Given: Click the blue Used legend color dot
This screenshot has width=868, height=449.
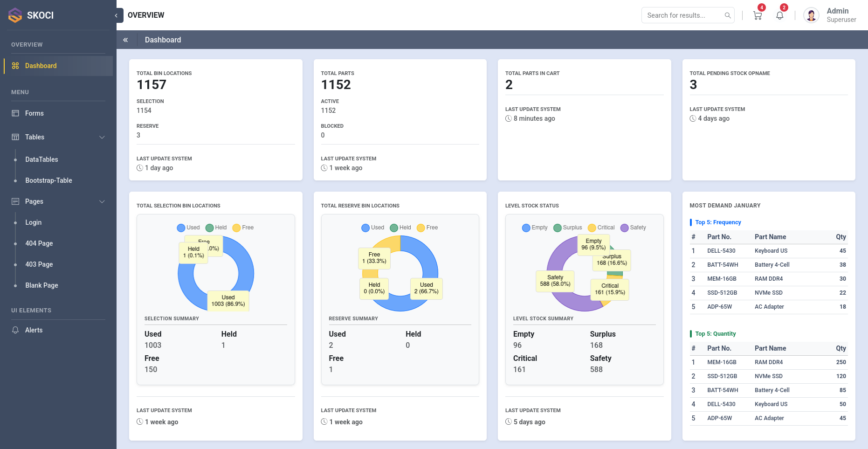Looking at the screenshot, I should click(180, 228).
